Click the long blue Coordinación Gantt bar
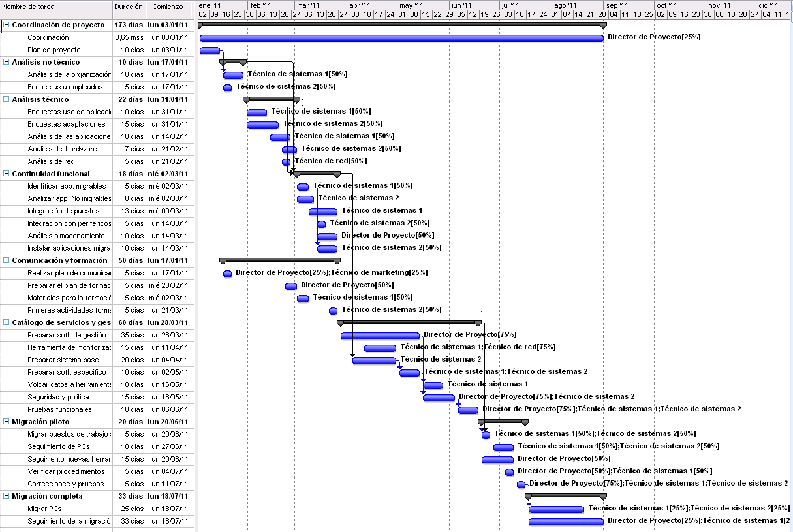Screen dimensions: 793x532 pos(401,38)
